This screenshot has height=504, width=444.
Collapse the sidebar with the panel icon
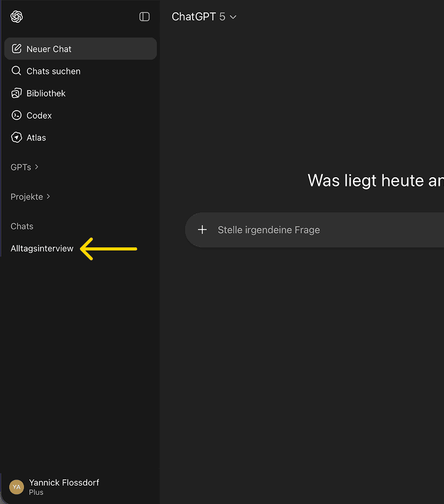[x=145, y=17]
